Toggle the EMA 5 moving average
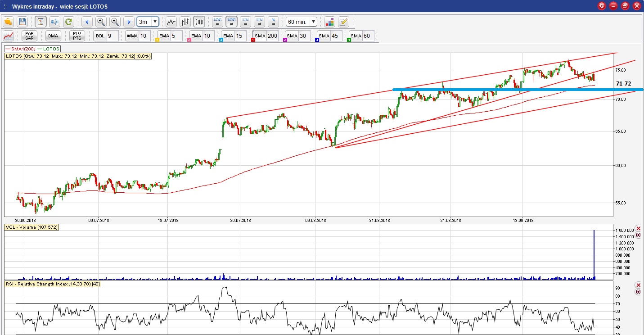The height and width of the screenshot is (335, 644). tap(164, 36)
